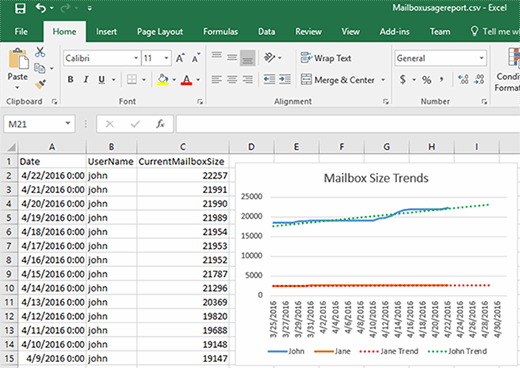Click the Tell me search box
Screen dimensions: 520x368
[495, 32]
